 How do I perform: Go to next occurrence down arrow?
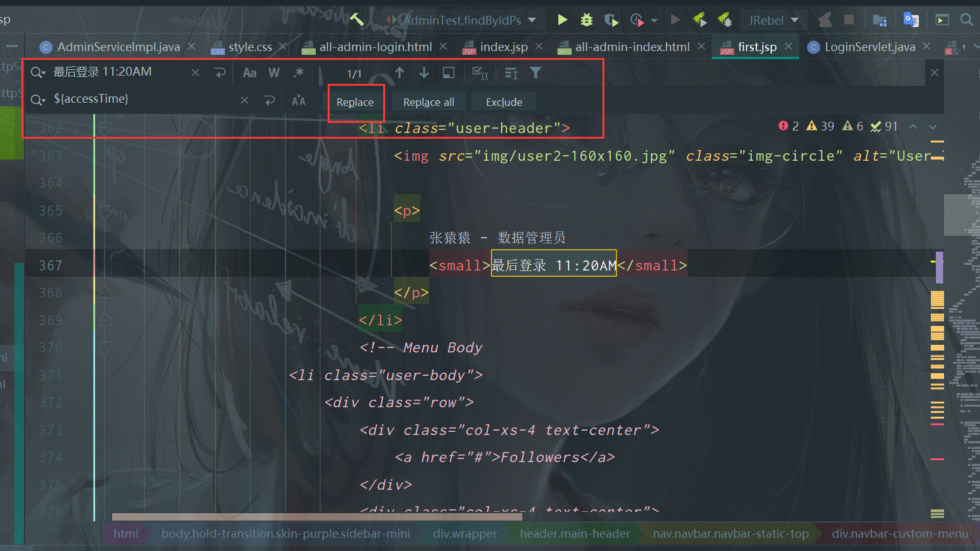[x=424, y=73]
